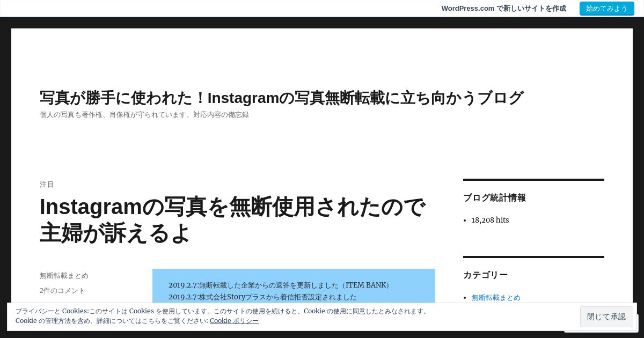This screenshot has height=338, width=644.
Task: Click the update line 株式会社Storyプラスから着信拒否設定されました
Action: (262, 297)
